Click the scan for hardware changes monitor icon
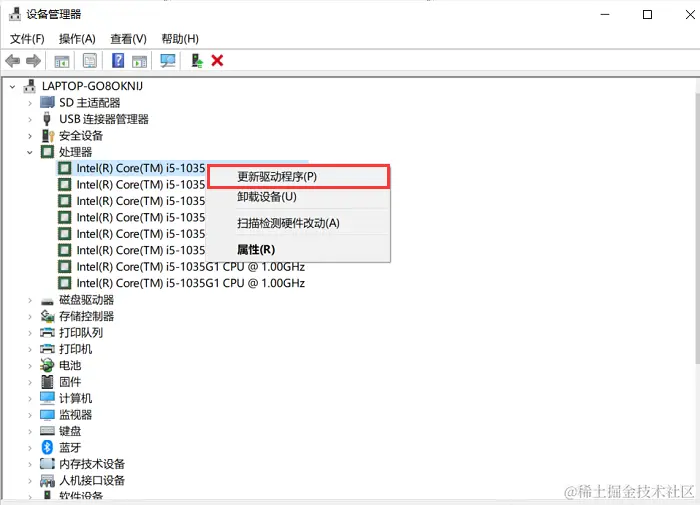This screenshot has width=700, height=505. coord(168,61)
